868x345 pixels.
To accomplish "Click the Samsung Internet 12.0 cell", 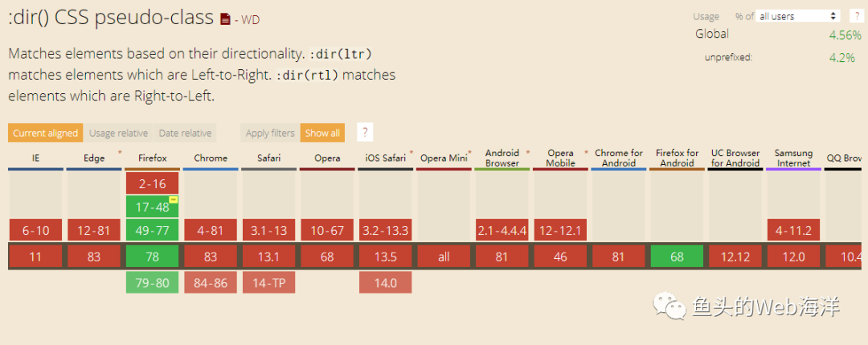I will coord(794,257).
